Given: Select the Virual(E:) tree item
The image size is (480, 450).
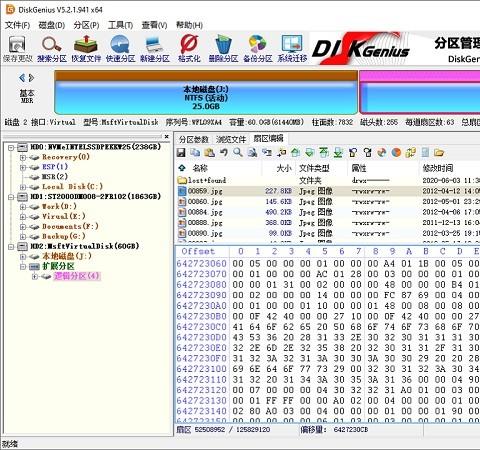Looking at the screenshot, I should pyautogui.click(x=64, y=217).
